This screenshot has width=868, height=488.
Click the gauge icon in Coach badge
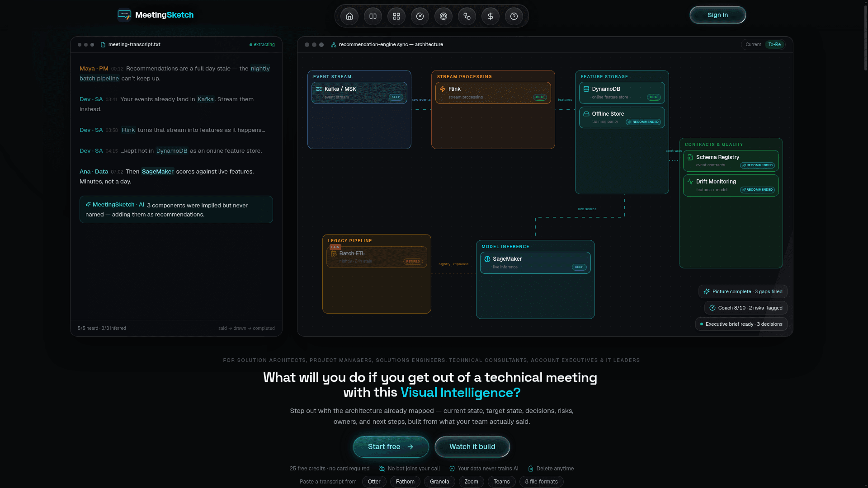712,308
